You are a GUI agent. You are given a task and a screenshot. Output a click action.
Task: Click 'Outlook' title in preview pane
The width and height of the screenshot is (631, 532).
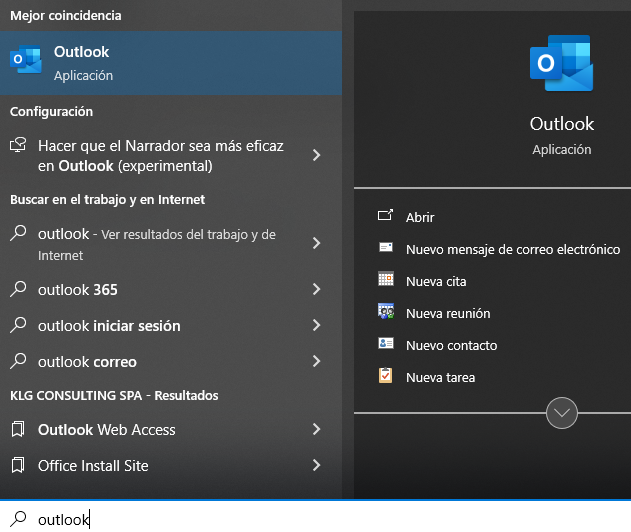click(x=562, y=124)
